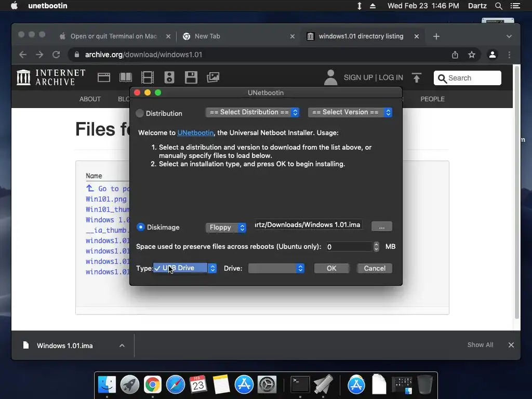The width and height of the screenshot is (532, 399).
Task: Open Finder from the Dock
Action: click(x=107, y=385)
